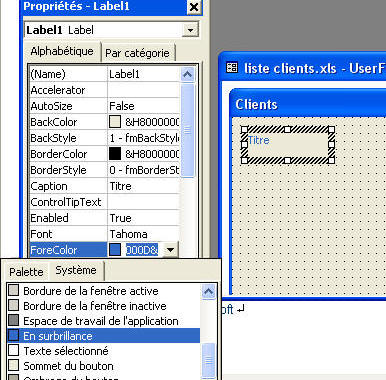Click the Tahoma font value

[143, 234]
